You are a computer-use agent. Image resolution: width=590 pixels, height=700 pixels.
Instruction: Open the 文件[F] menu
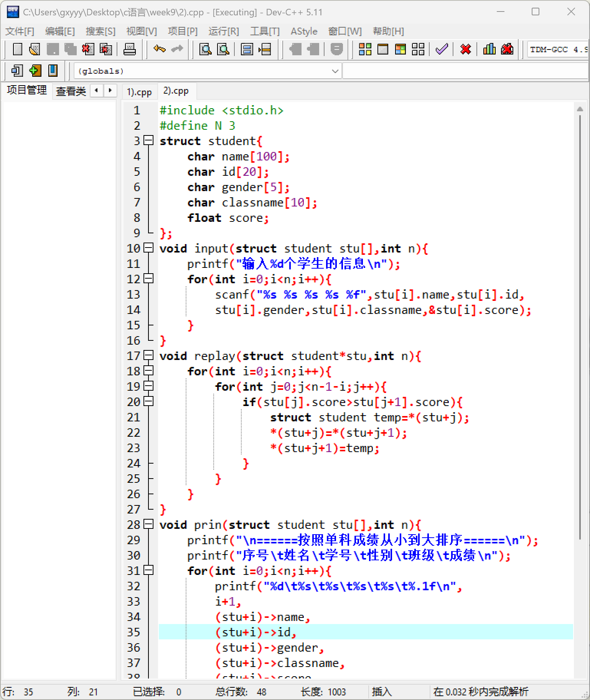tap(20, 31)
